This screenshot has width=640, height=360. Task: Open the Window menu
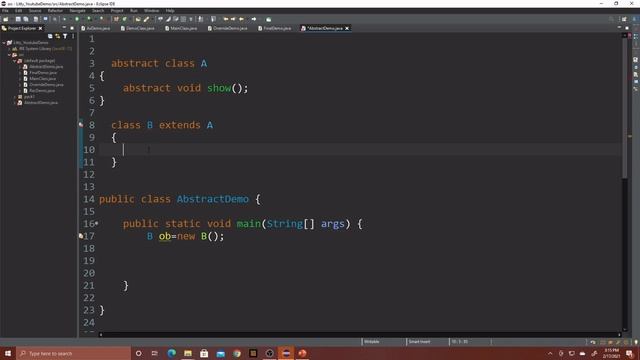click(151, 11)
